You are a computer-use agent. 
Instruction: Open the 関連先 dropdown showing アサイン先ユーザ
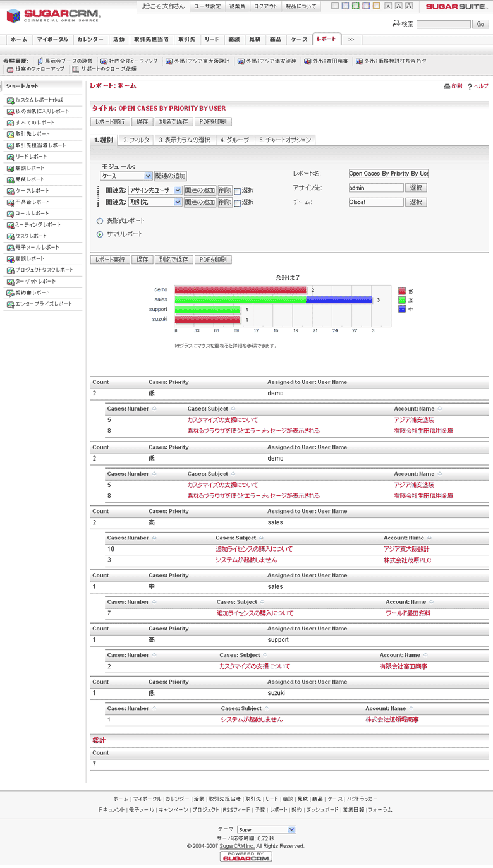pos(155,190)
